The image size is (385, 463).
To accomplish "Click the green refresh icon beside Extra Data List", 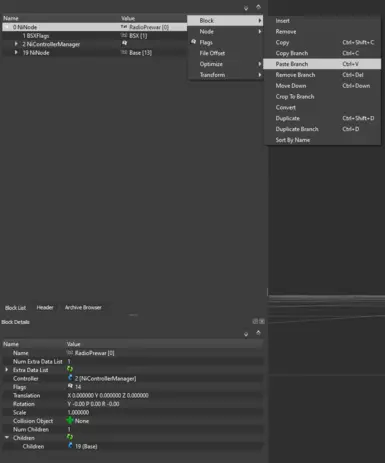I will pos(70,369).
